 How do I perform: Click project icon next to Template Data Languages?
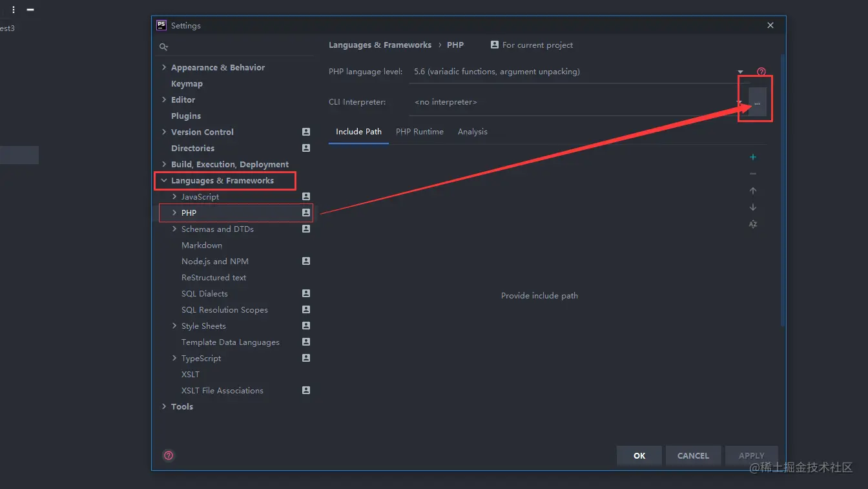pos(306,342)
